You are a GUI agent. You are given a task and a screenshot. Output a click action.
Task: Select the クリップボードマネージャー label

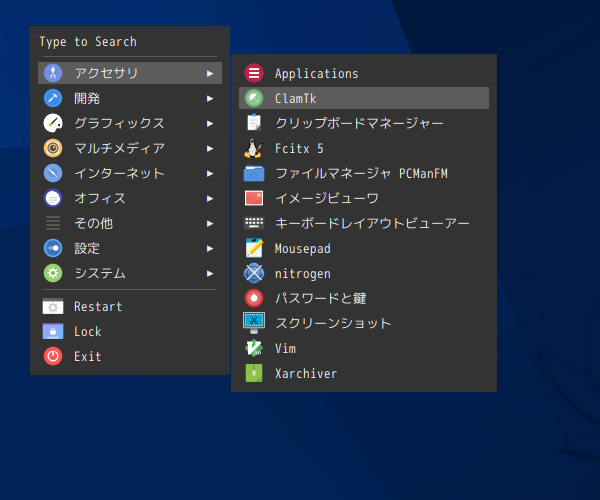point(359,123)
